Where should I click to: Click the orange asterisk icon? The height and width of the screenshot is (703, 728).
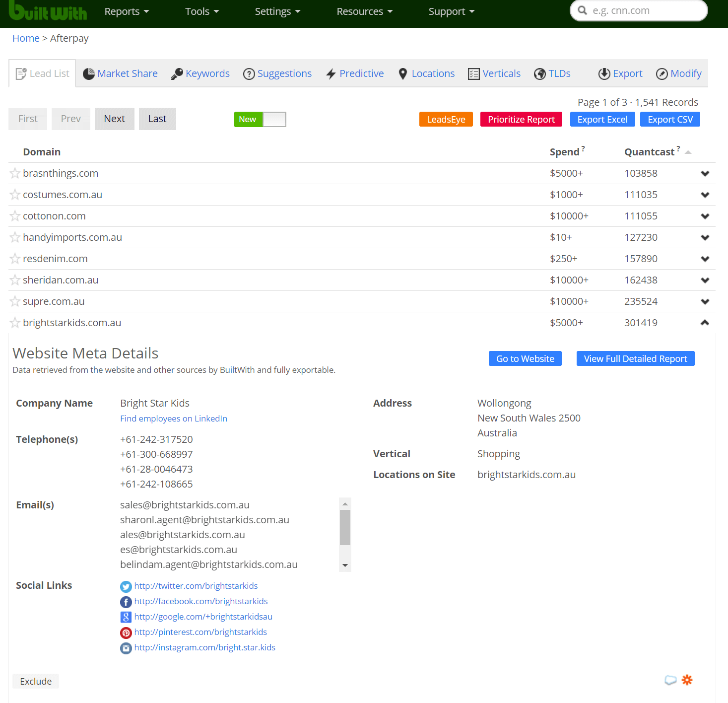point(687,680)
